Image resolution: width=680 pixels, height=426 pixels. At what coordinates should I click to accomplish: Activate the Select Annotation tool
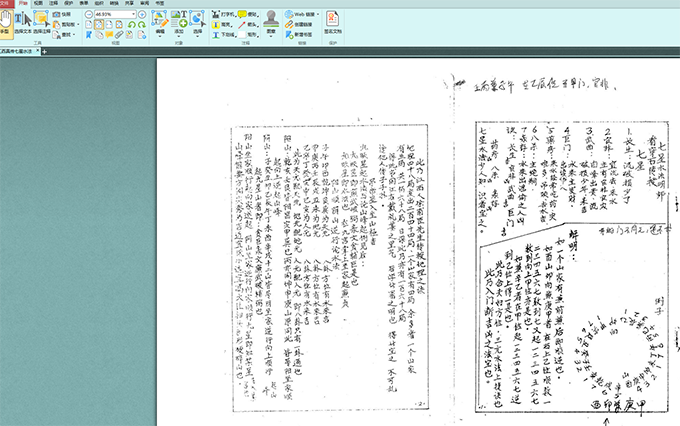click(x=42, y=23)
